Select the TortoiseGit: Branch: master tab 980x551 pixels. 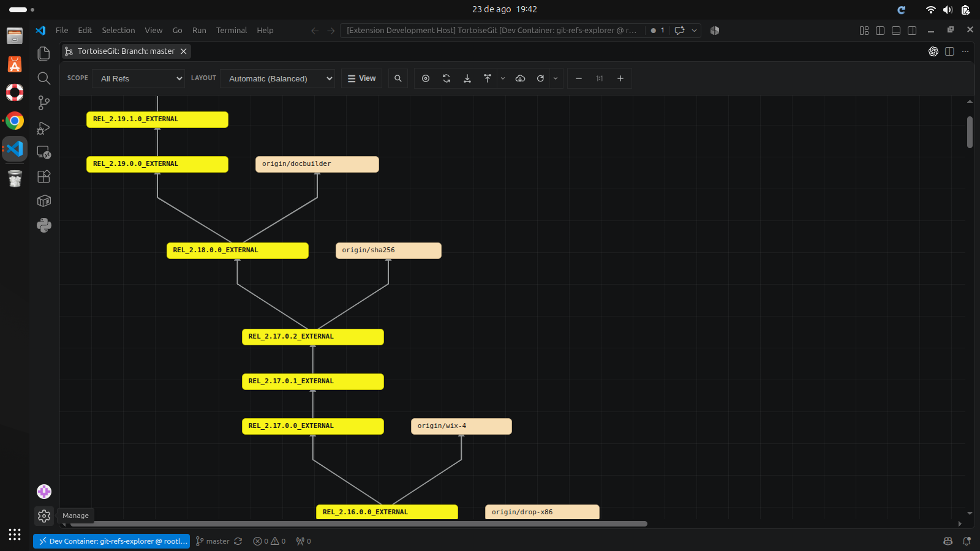(x=126, y=51)
